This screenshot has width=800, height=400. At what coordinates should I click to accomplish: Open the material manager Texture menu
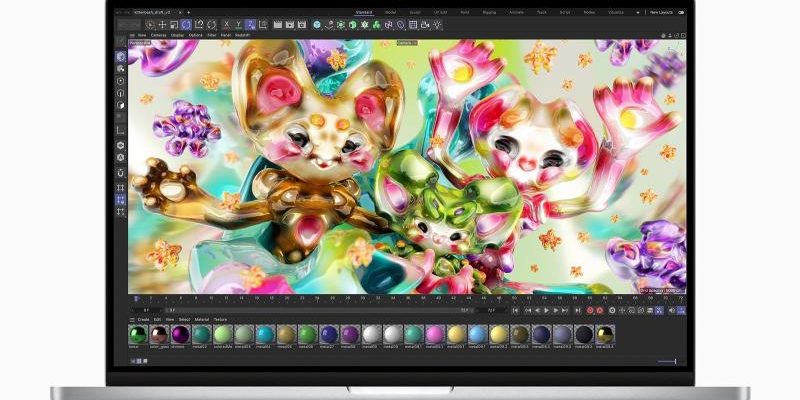coord(220,319)
